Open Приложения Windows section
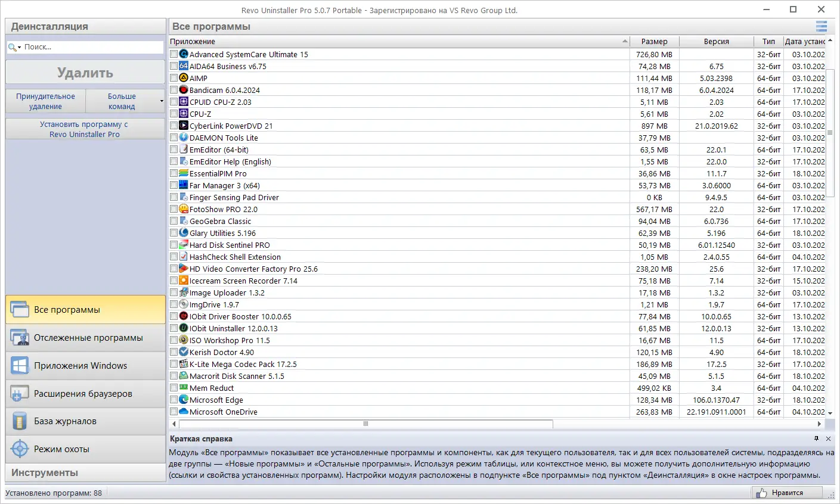840x504 pixels. click(85, 366)
